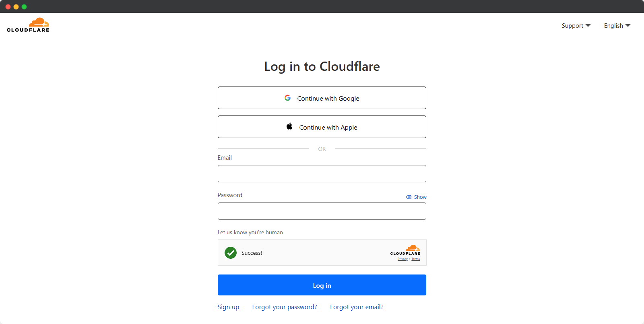Click the Google icon on the sign-in button

click(x=287, y=98)
